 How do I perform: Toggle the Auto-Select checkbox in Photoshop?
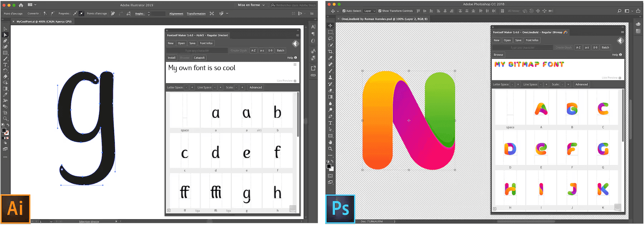click(x=344, y=11)
